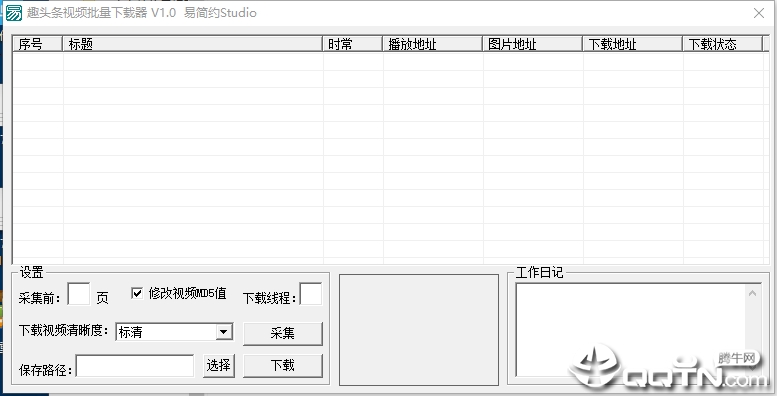The width and height of the screenshot is (777, 396).
Task: Click the 图片地址 column header
Action: (x=532, y=44)
